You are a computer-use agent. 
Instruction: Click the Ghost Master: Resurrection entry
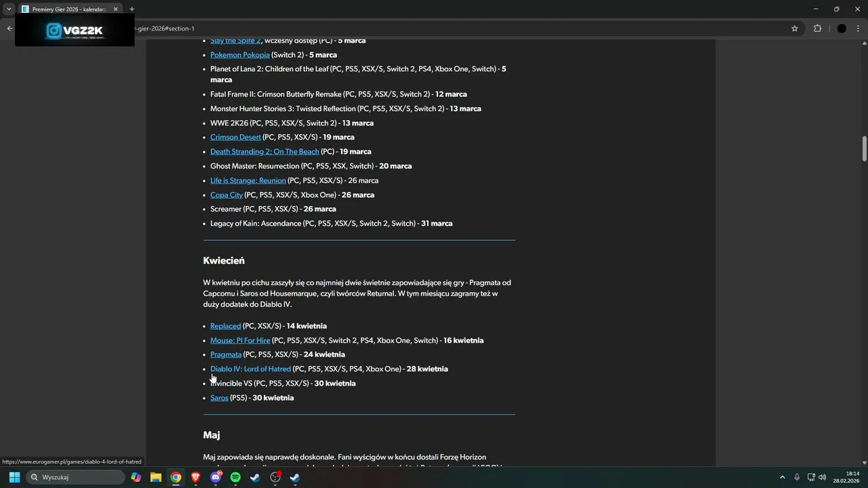click(x=311, y=166)
